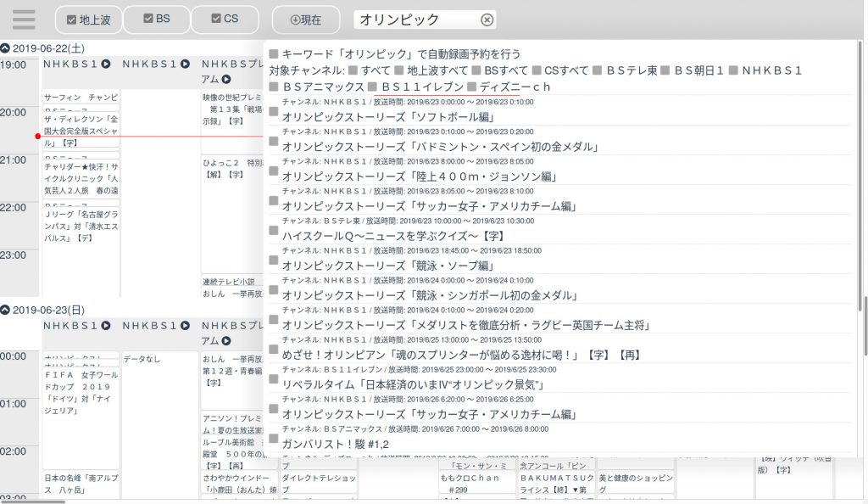
Task: Select checkbox for ソフトボール編 program
Action: coord(274,111)
